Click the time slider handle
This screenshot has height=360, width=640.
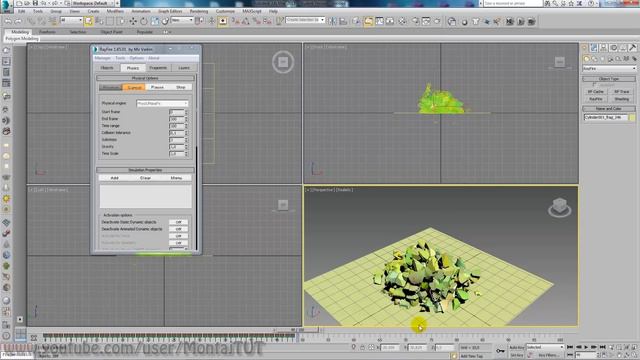click(298, 329)
